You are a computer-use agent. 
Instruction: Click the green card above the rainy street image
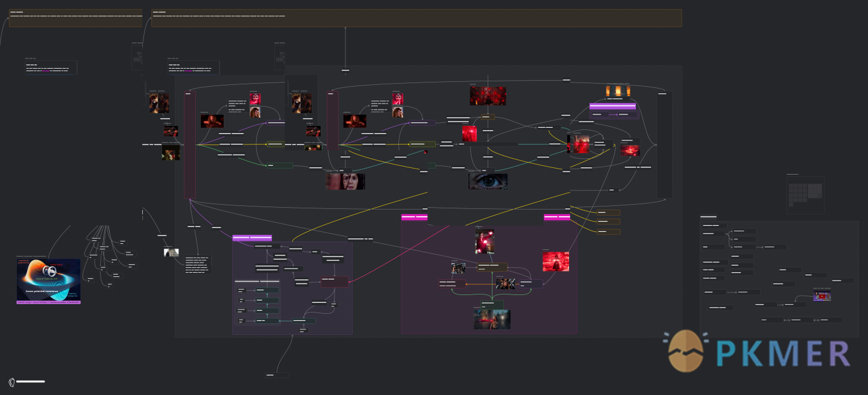pyautogui.click(x=492, y=303)
